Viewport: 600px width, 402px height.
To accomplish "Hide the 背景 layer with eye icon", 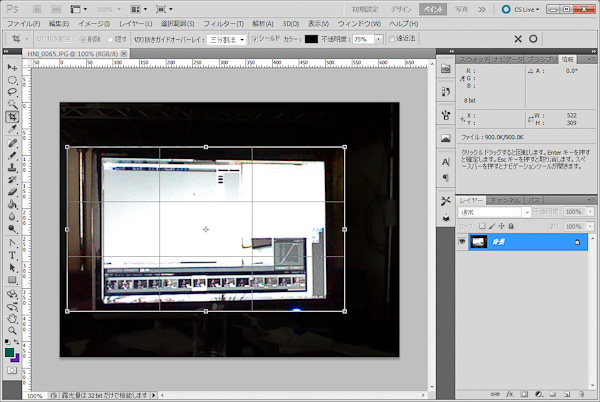I will coord(462,242).
